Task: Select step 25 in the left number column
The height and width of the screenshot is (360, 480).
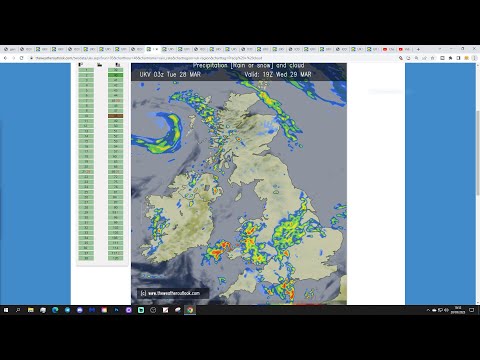Action: [x=86, y=192]
